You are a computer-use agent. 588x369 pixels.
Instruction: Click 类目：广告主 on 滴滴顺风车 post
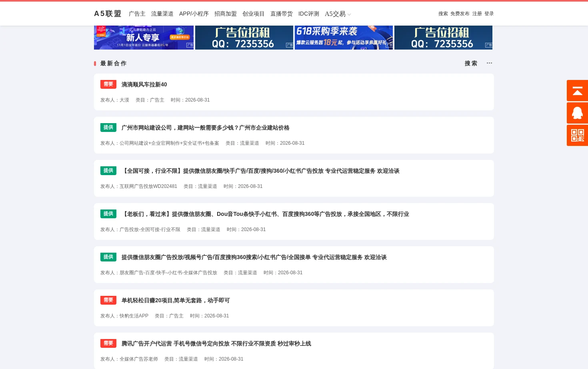pos(150,100)
